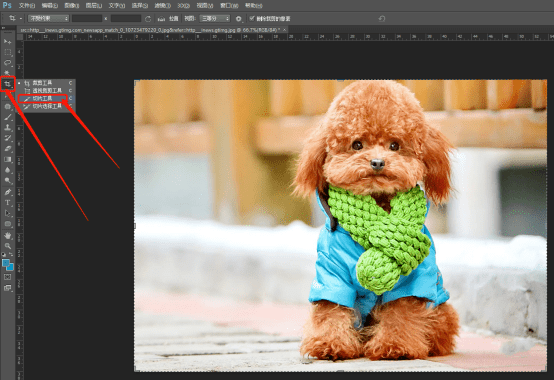Click the Photoshop Ps logo

click(7, 5)
